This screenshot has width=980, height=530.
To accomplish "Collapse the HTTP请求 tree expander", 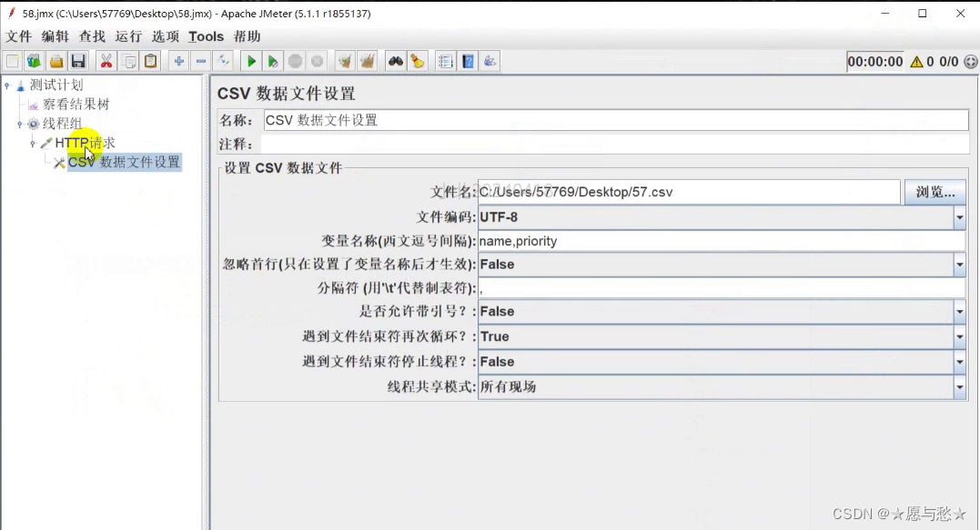I will (33, 144).
